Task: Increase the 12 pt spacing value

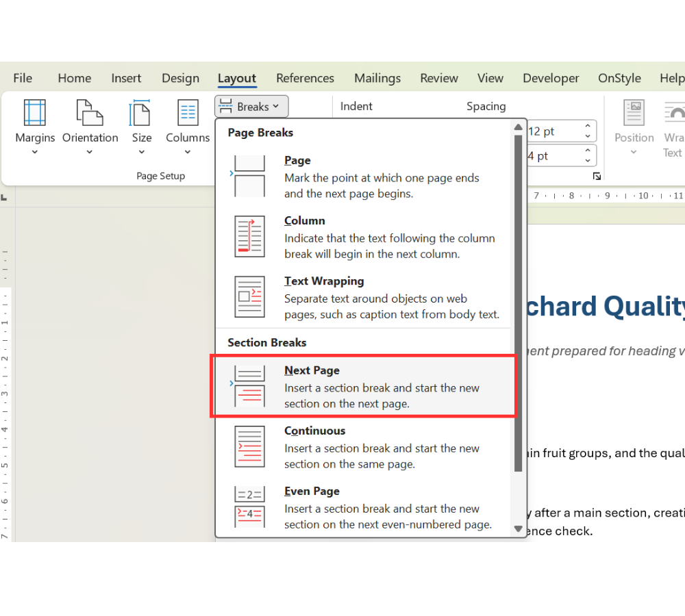Action: click(588, 126)
